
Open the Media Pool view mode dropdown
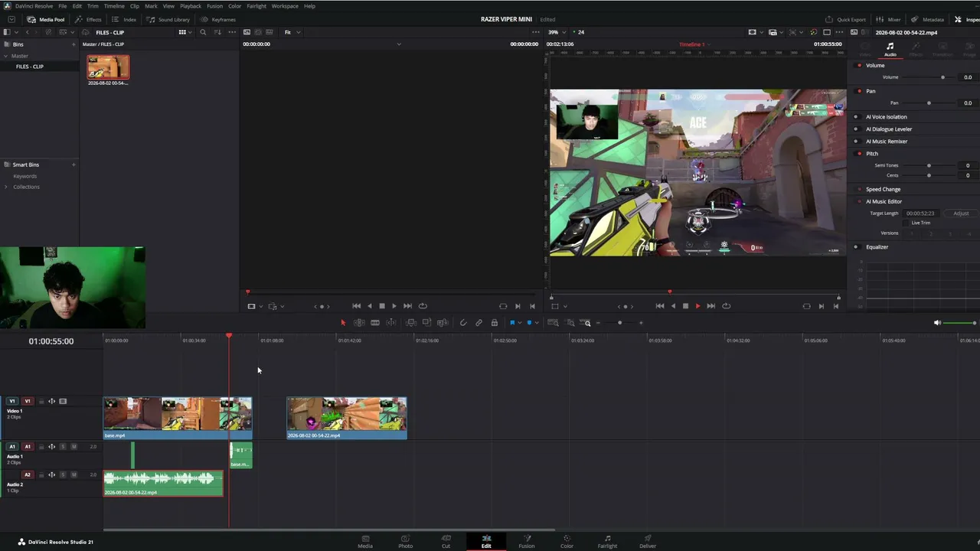pyautogui.click(x=185, y=32)
